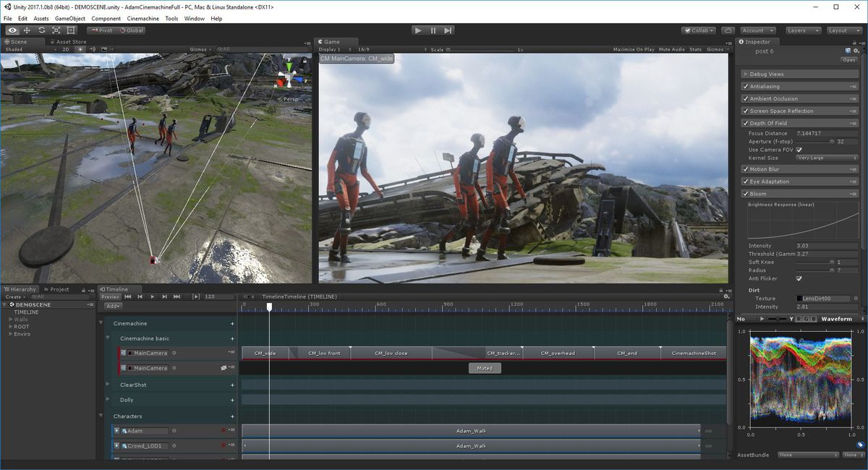The width and height of the screenshot is (868, 470).
Task: Enable Maximize On Play in Game view
Action: [634, 49]
